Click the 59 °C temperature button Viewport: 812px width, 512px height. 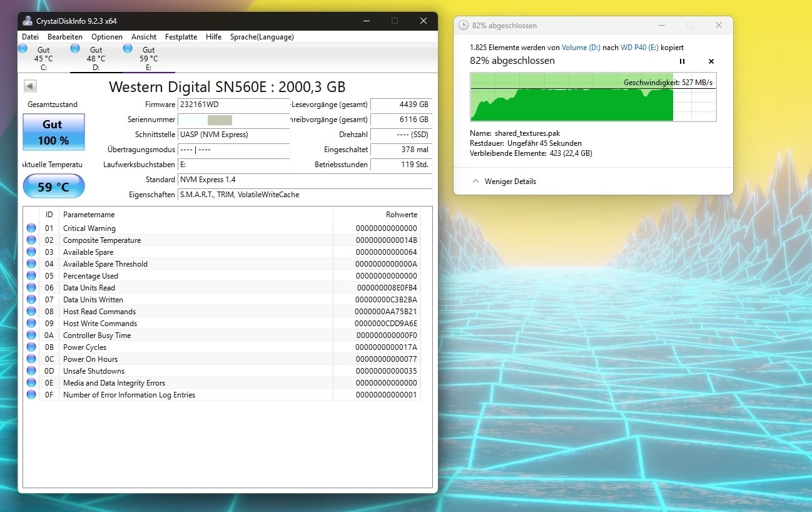click(x=53, y=187)
